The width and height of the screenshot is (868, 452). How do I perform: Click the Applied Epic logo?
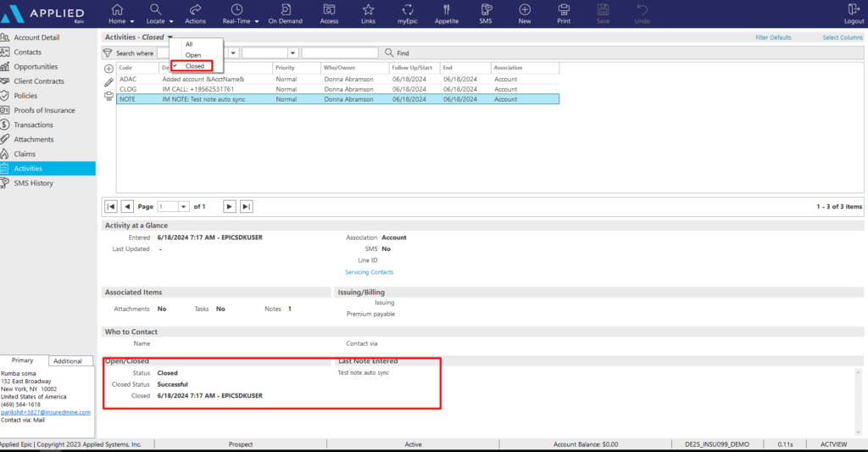42,14
